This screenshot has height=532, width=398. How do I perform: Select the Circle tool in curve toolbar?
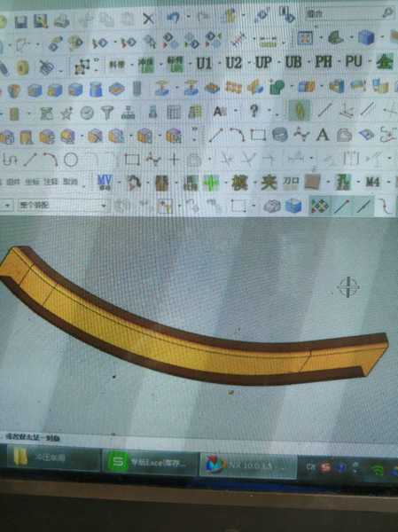click(71, 160)
